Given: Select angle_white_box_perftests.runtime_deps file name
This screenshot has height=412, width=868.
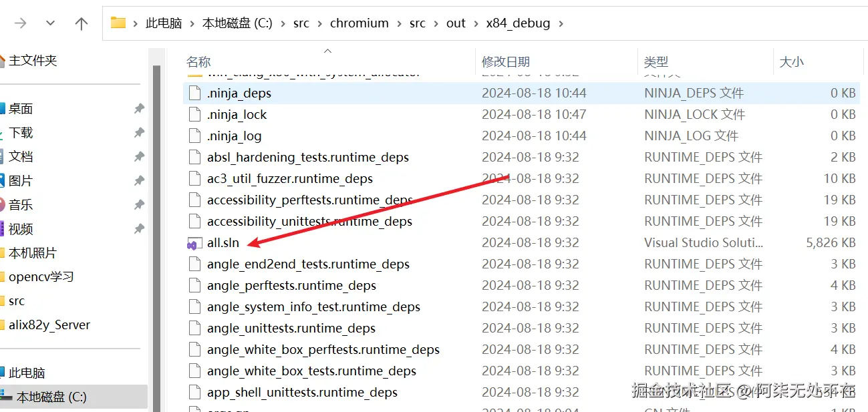Looking at the screenshot, I should coord(323,350).
